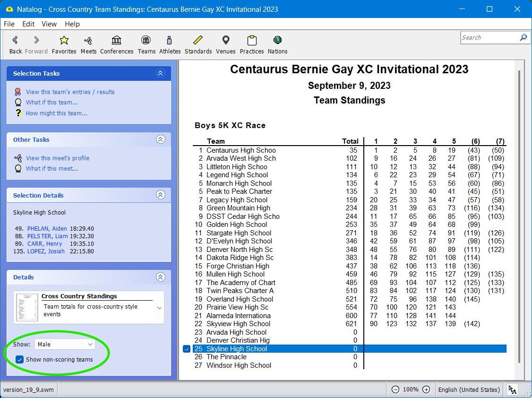Uncheck the Skyline High School row checkbox
Screen dimensions: 532x398
click(187, 349)
